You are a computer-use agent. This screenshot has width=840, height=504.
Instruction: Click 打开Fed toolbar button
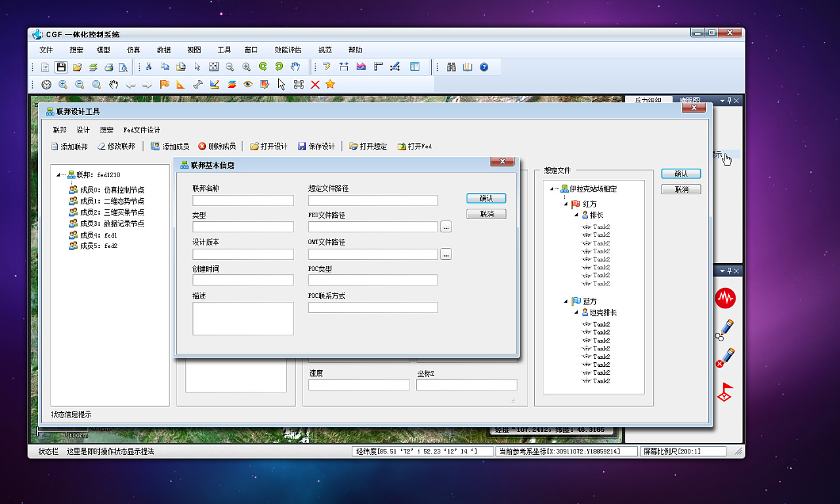(415, 146)
